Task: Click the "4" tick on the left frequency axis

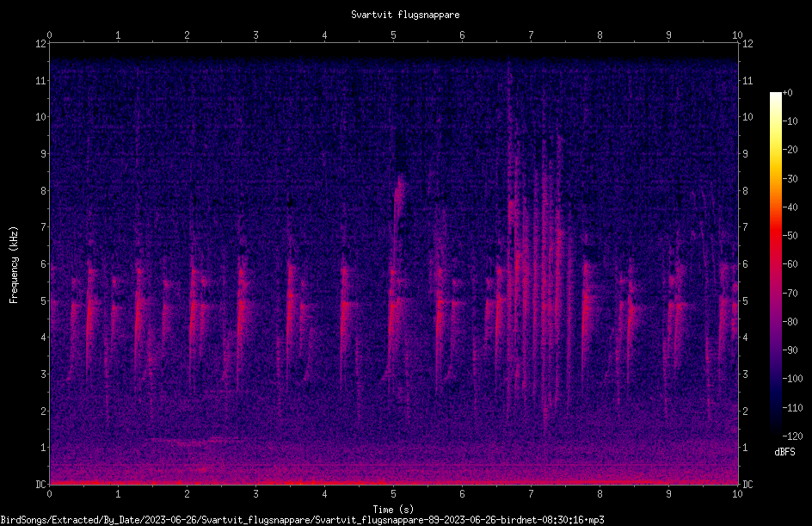Action: (44, 337)
